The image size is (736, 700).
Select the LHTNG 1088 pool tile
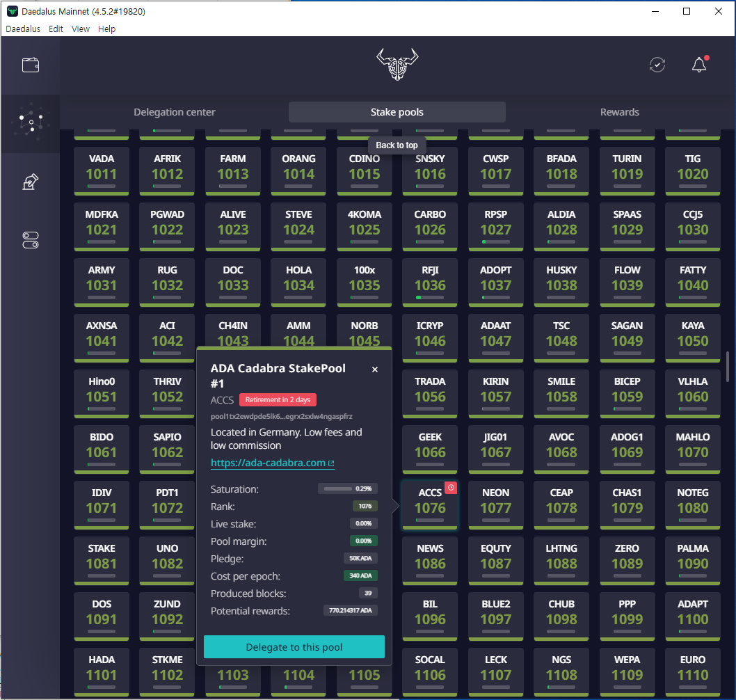(561, 561)
